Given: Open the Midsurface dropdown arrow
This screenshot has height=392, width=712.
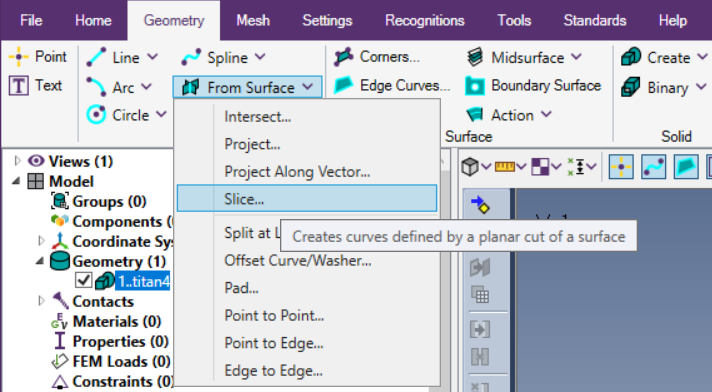Looking at the screenshot, I should [x=576, y=57].
